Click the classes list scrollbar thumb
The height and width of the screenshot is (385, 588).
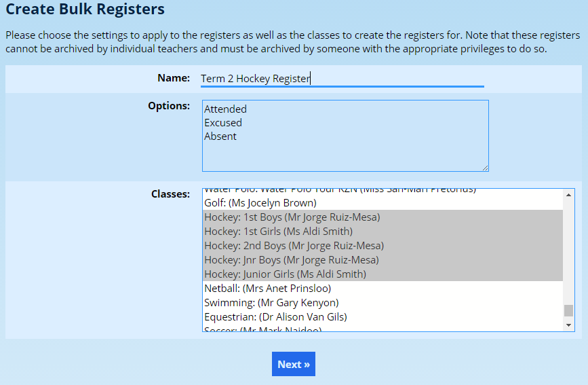[x=568, y=310]
